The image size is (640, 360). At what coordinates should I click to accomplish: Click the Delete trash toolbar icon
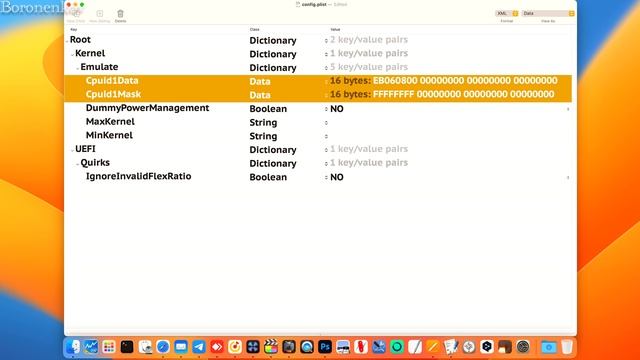[x=120, y=14]
